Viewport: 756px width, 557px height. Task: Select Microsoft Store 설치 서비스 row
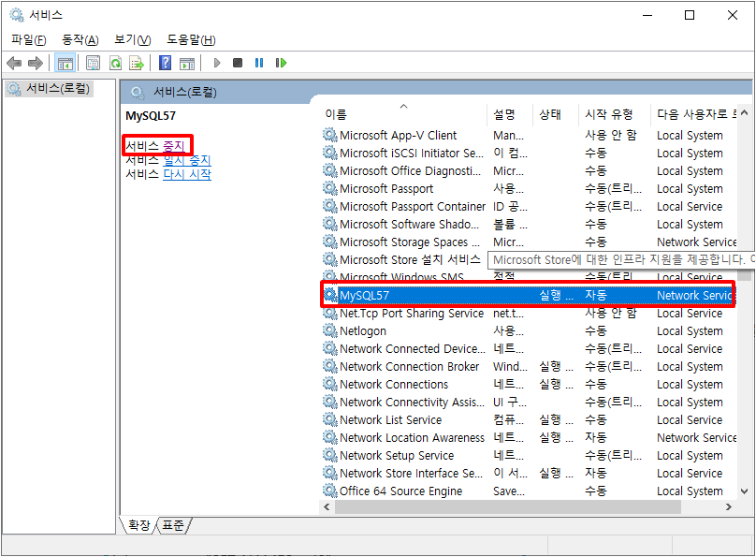point(404,260)
